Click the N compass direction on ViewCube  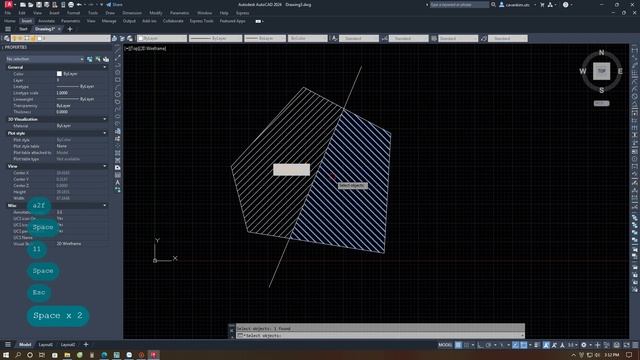(x=602, y=53)
